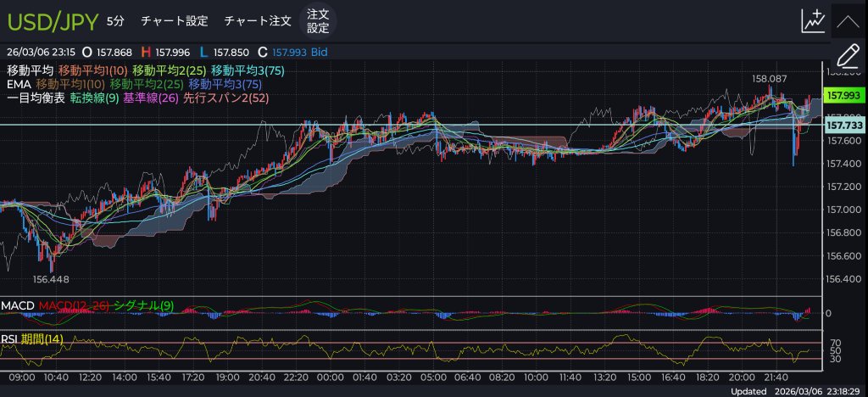Select the pencil drawing tool

click(x=847, y=57)
